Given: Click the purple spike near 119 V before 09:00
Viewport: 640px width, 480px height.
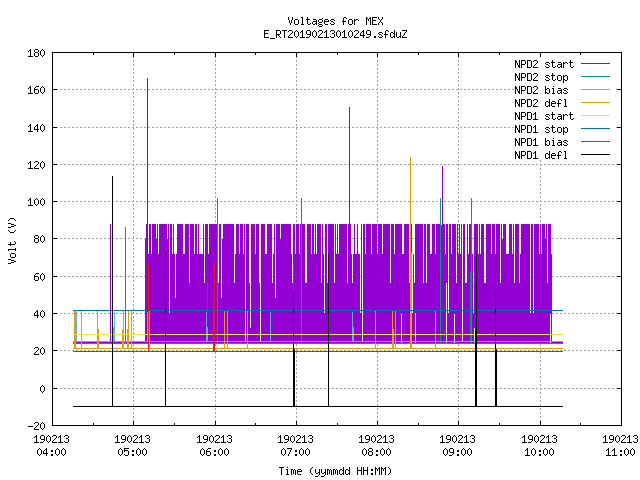Looking at the screenshot, I should pyautogui.click(x=442, y=195).
